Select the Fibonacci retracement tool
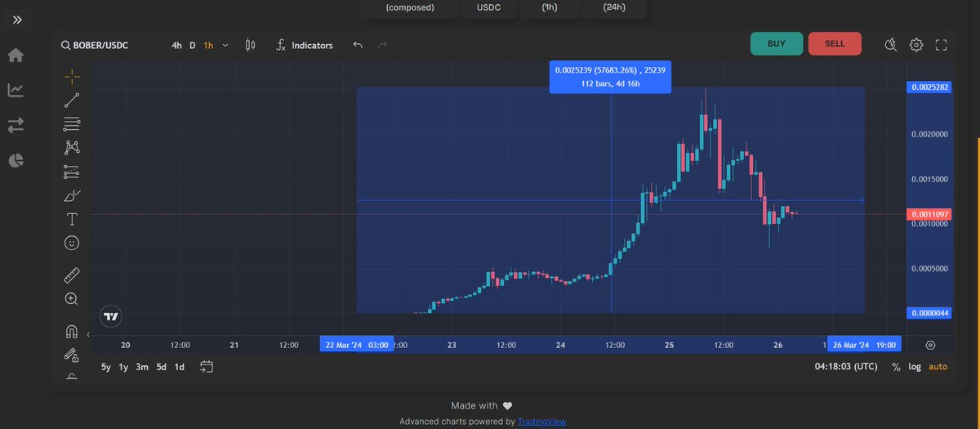The height and width of the screenshot is (429, 980). (72, 124)
